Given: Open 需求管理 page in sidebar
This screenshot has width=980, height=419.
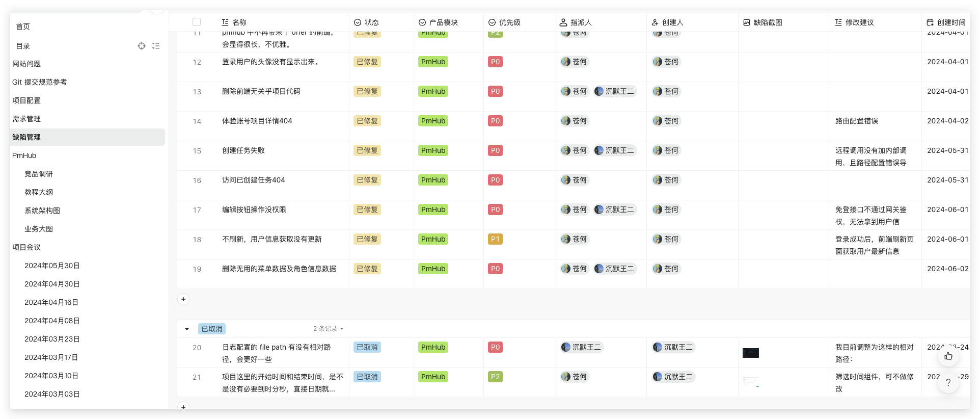Looking at the screenshot, I should tap(26, 119).
